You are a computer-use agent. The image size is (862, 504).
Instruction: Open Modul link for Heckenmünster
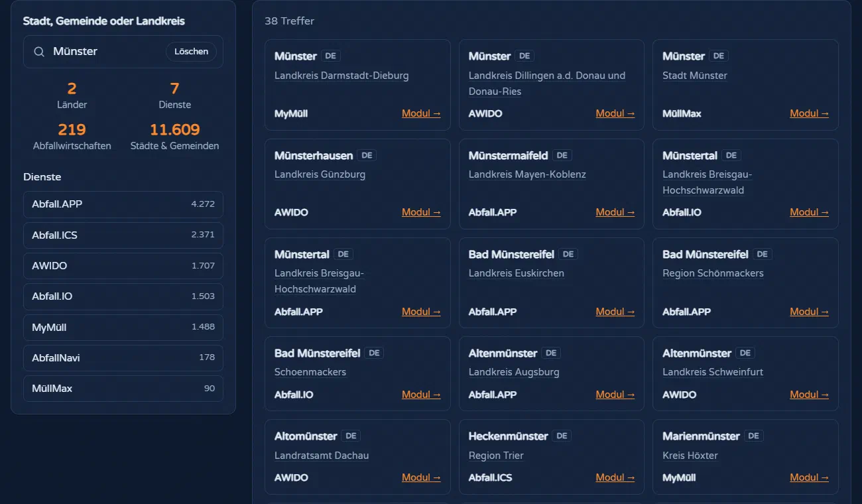[615, 477]
